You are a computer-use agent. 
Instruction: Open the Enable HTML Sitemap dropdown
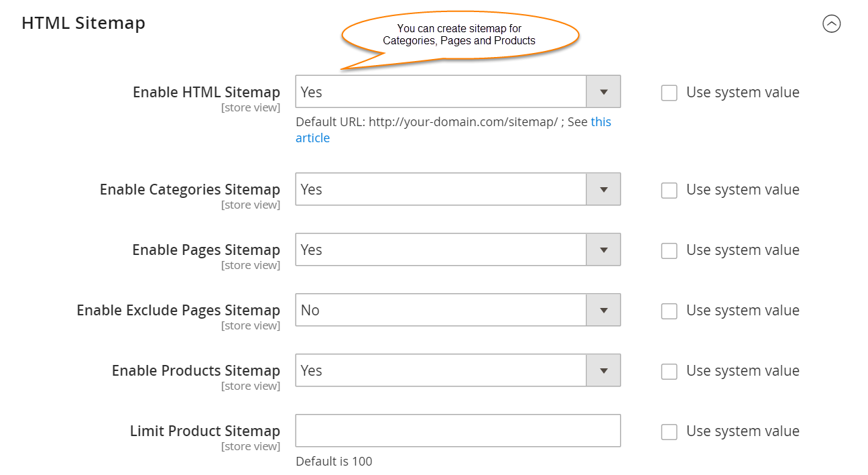coord(458,92)
